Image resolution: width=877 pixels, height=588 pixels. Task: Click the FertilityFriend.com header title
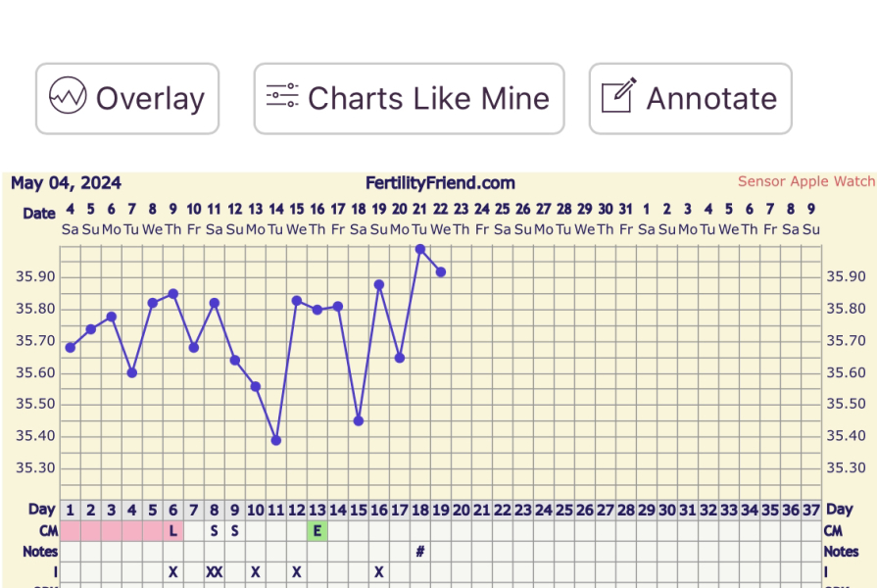coord(440,182)
